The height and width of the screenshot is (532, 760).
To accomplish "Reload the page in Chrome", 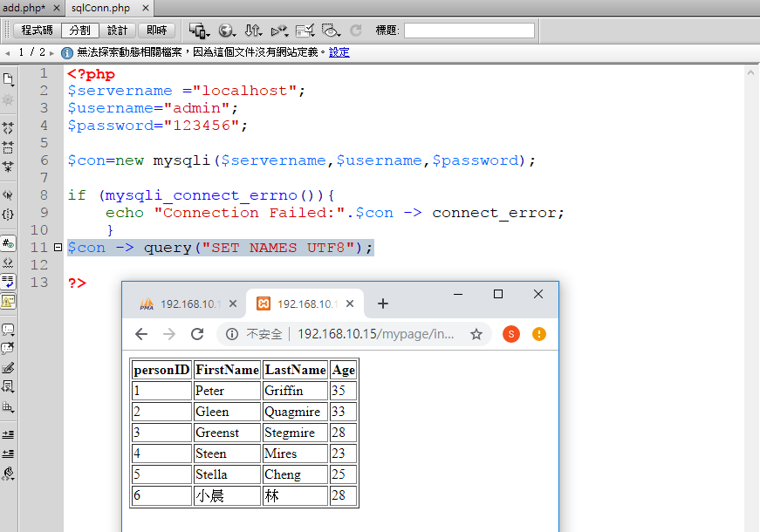I will (x=197, y=334).
